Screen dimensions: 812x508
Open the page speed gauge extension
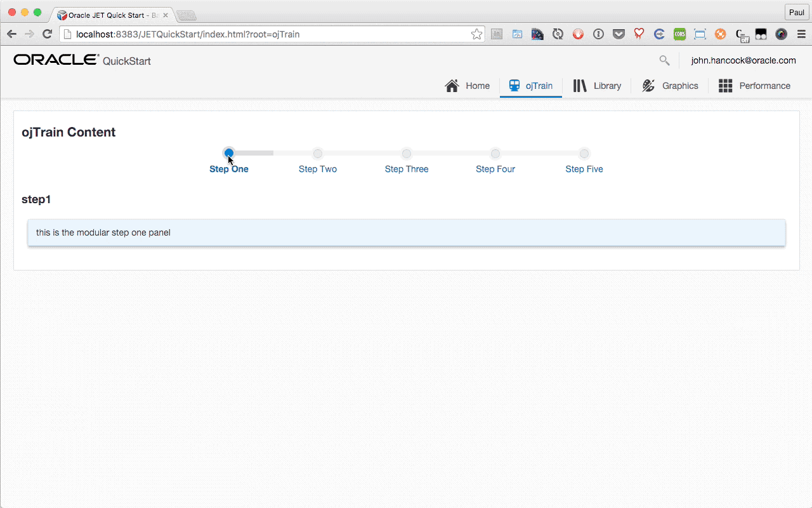517,34
